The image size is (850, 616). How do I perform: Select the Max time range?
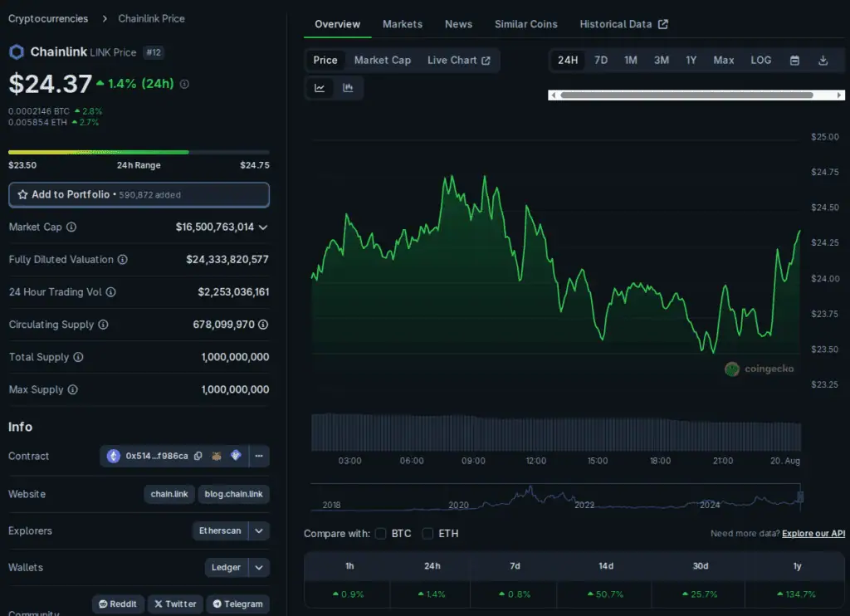click(724, 61)
